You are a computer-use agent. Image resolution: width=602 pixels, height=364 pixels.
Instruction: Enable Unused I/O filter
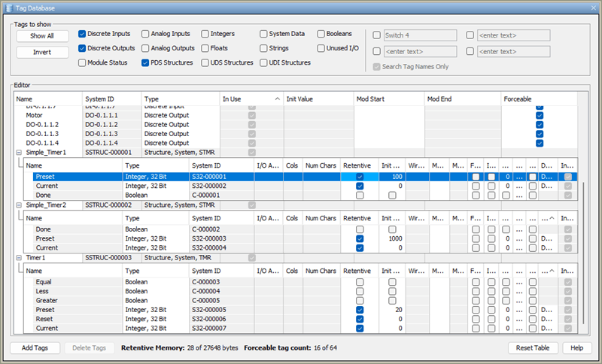pyautogui.click(x=321, y=48)
